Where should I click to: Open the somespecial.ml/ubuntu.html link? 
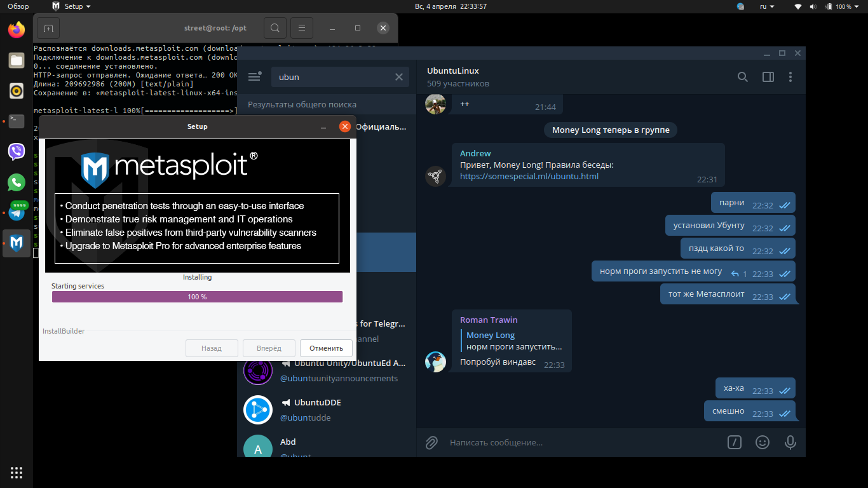pyautogui.click(x=529, y=176)
